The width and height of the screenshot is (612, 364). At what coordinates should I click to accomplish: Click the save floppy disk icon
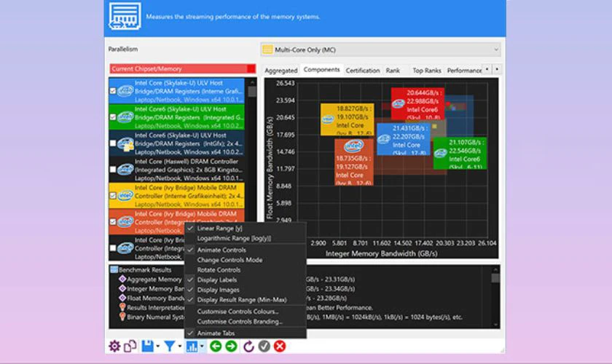(147, 346)
